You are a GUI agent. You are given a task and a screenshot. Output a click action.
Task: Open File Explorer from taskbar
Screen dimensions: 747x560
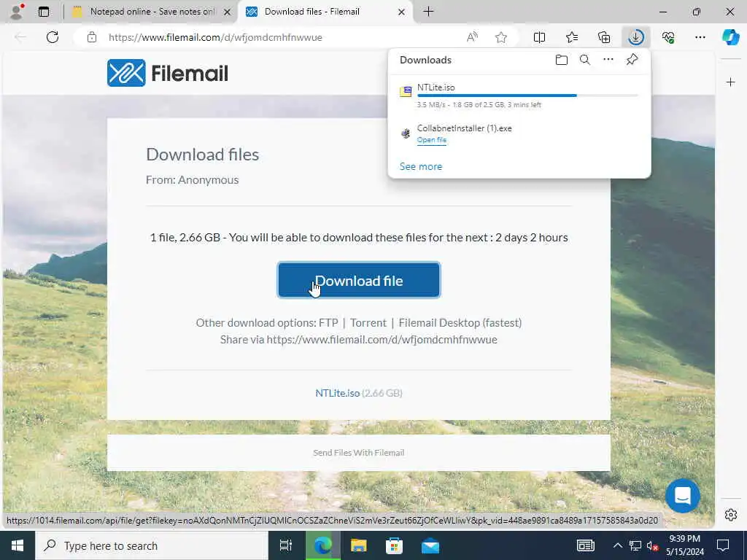pos(358,545)
